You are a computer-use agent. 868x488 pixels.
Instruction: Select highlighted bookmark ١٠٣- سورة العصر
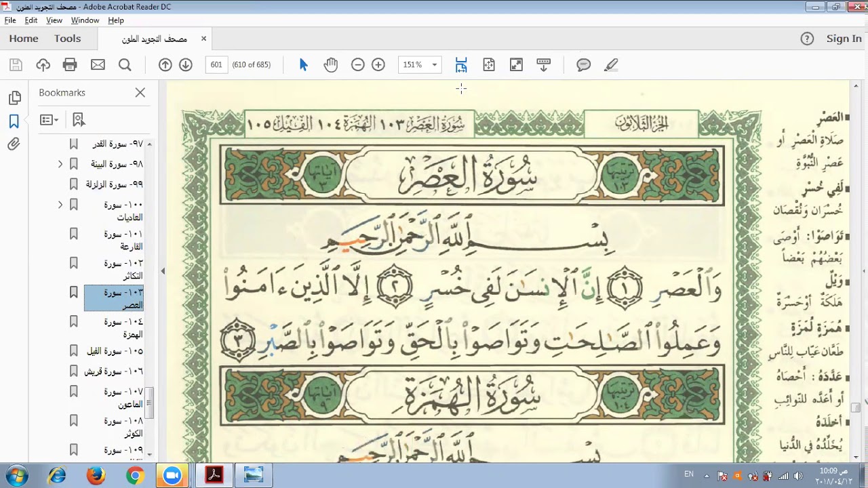(x=114, y=298)
